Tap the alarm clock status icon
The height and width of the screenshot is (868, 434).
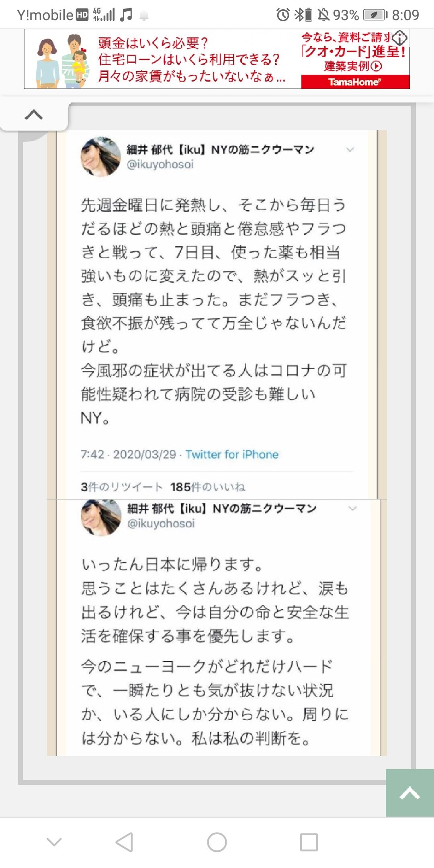point(283,15)
